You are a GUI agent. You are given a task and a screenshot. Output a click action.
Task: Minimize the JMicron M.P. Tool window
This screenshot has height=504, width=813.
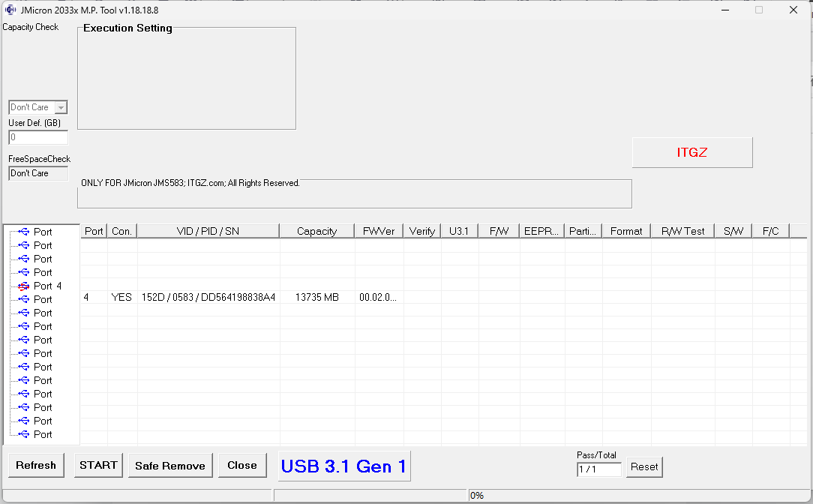(725, 10)
